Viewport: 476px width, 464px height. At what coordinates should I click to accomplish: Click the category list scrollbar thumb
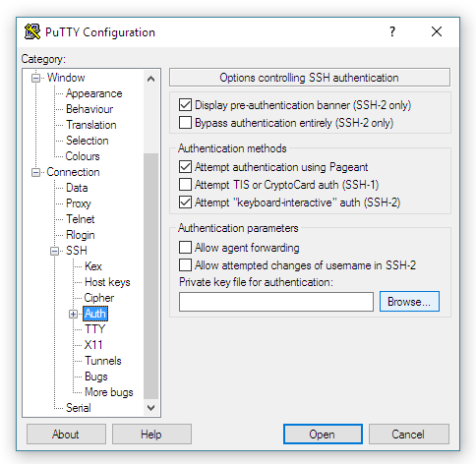pos(150,276)
